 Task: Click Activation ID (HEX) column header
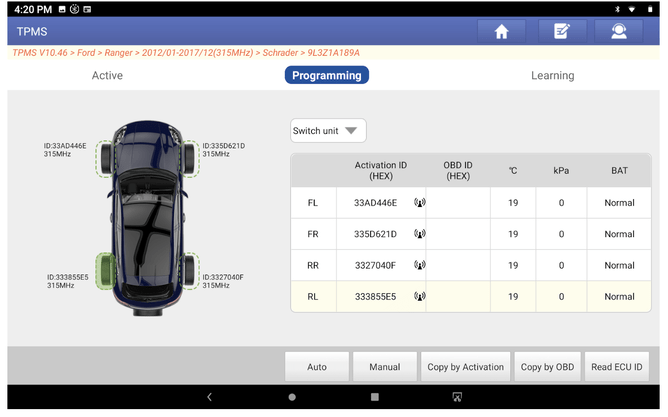click(380, 170)
